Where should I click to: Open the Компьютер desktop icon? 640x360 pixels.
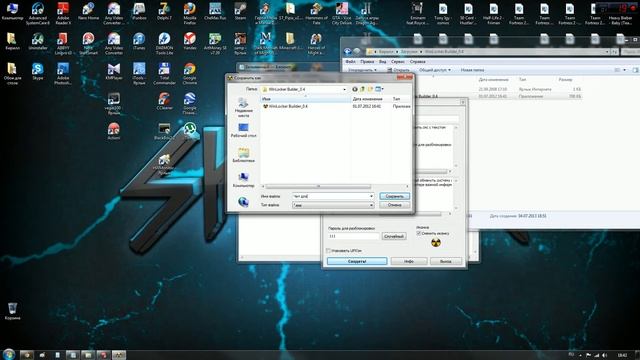click(x=12, y=11)
